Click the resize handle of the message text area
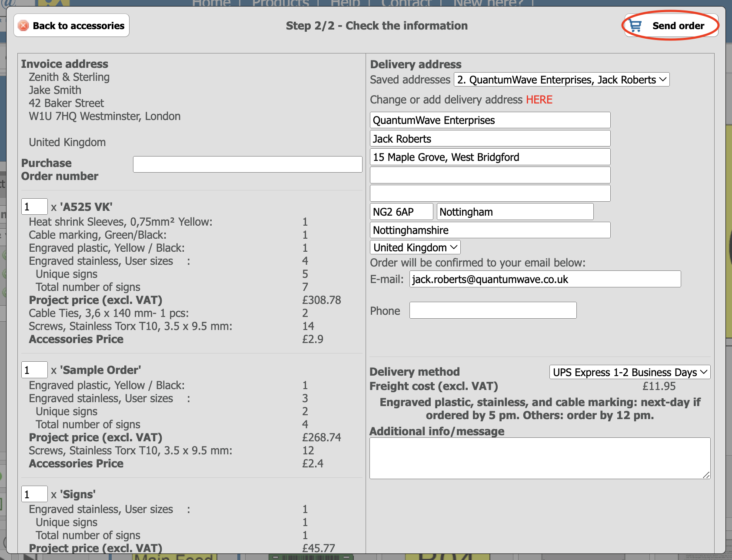This screenshot has height=560, width=732. [x=706, y=475]
